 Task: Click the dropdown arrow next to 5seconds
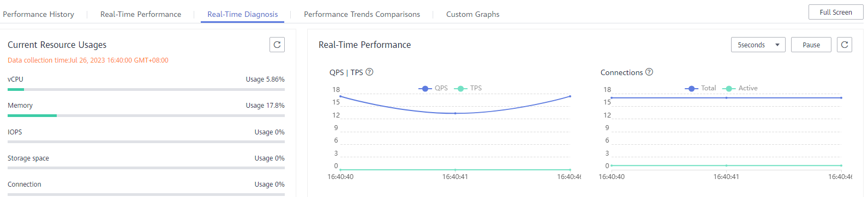click(x=777, y=45)
